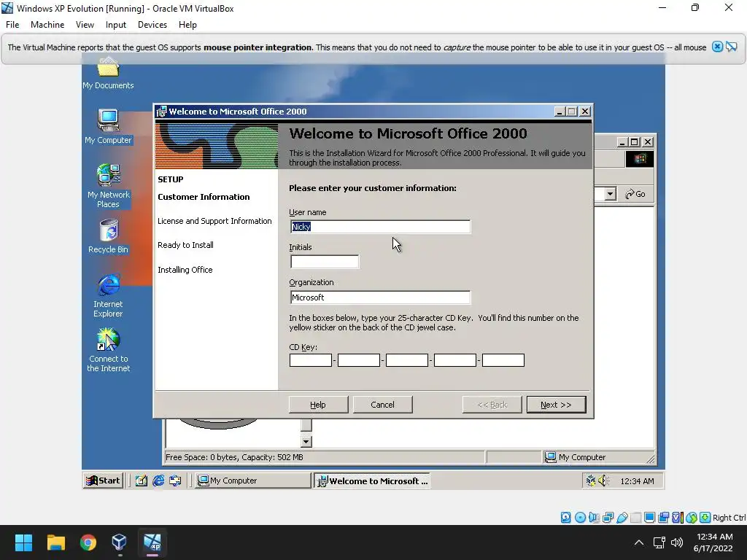Click the USB devices indicator icon
This screenshot has width=747, height=560.
point(622,518)
